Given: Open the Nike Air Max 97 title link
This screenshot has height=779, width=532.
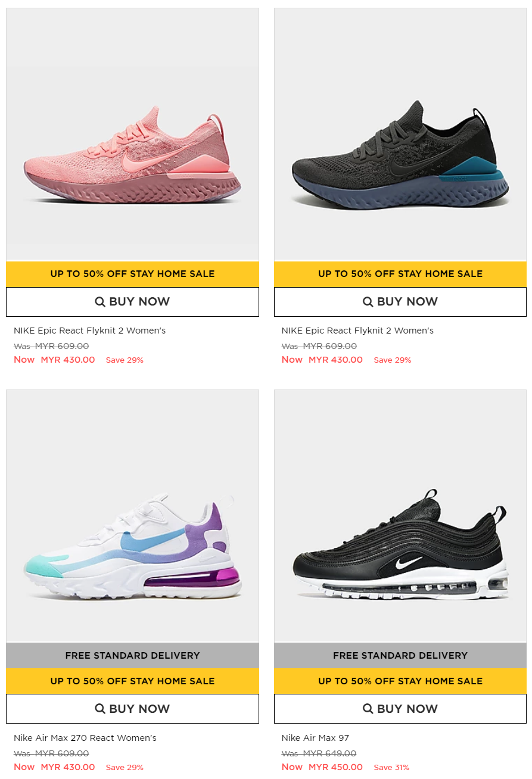Looking at the screenshot, I should pyautogui.click(x=315, y=738).
